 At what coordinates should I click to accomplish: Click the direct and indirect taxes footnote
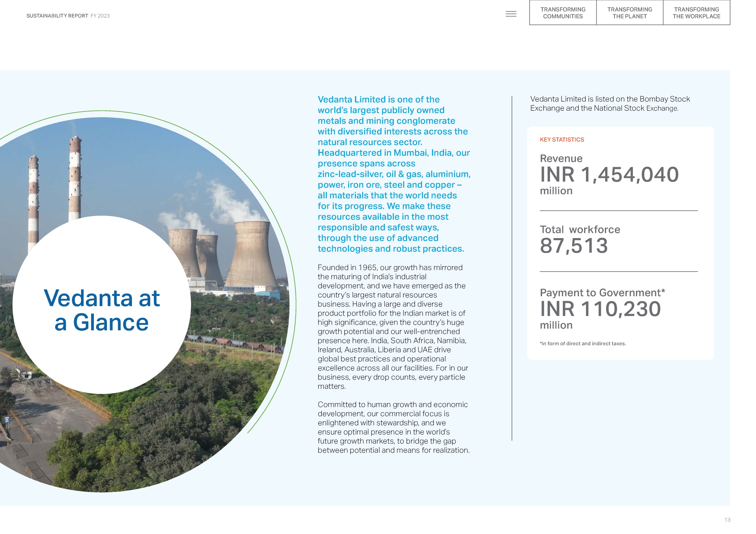(x=583, y=343)
